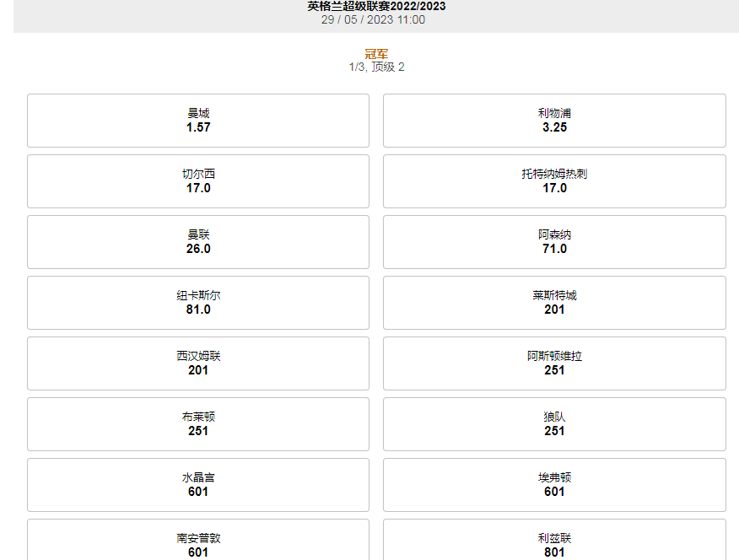The image size is (739, 560).
Task: Pick the 阿斯顿维拉 outright option
Action: [554, 363]
